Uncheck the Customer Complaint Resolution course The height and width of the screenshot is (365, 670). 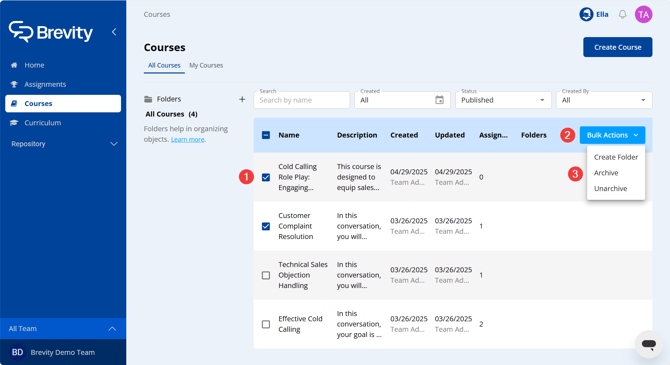266,226
